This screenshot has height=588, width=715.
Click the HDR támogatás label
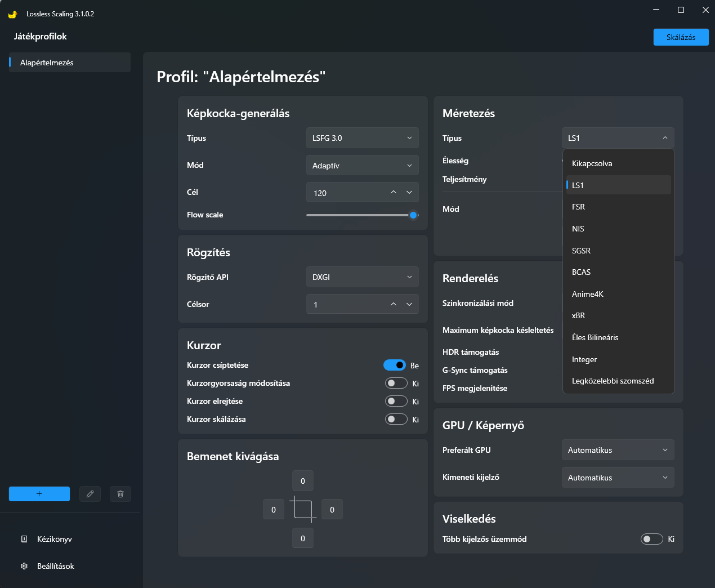(471, 352)
